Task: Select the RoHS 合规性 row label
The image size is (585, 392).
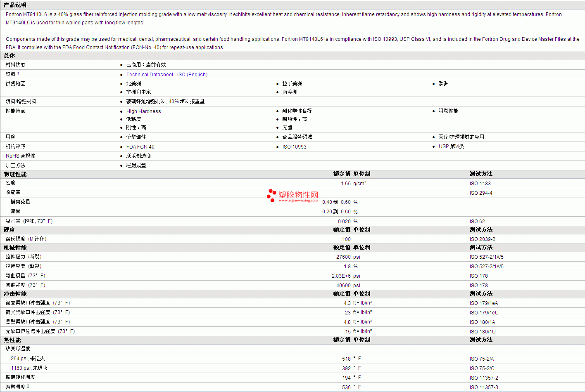Action: [x=20, y=156]
